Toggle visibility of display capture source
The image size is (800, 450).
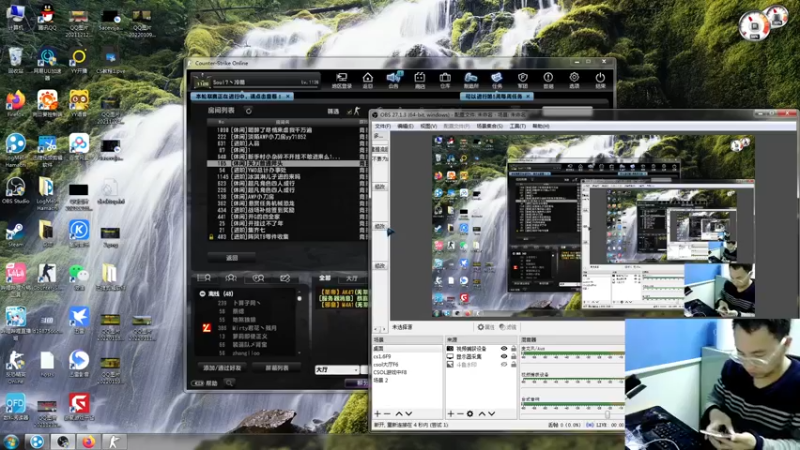(504, 357)
